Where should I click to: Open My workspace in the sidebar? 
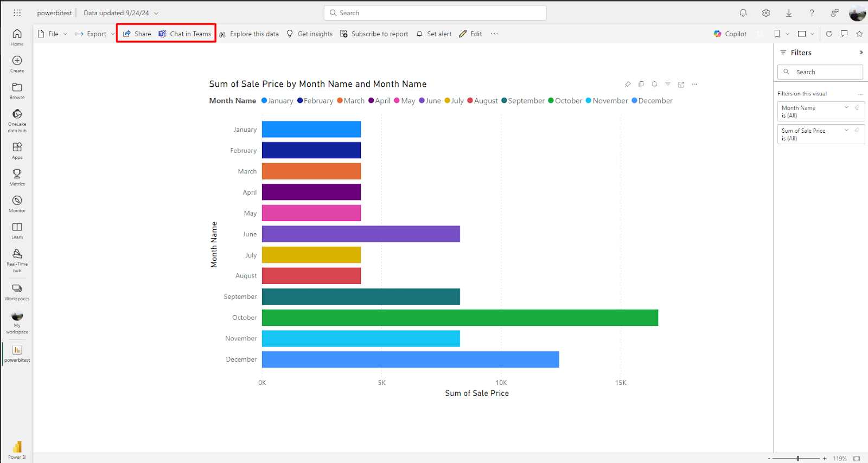coord(17,322)
